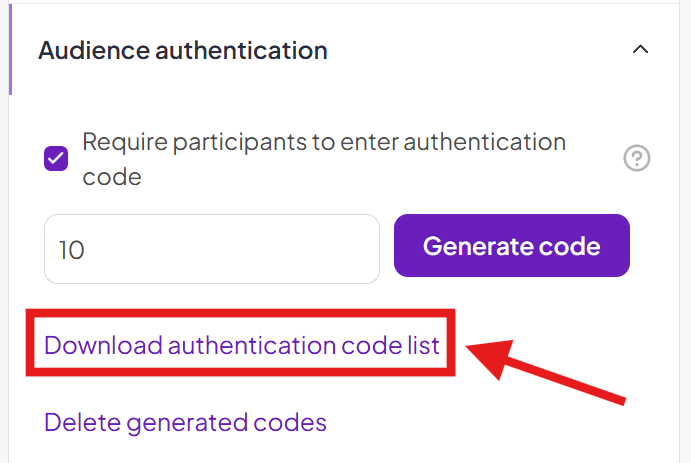Uncheck the require authentication code checkbox
This screenshot has height=463, width=691.
pyautogui.click(x=56, y=159)
